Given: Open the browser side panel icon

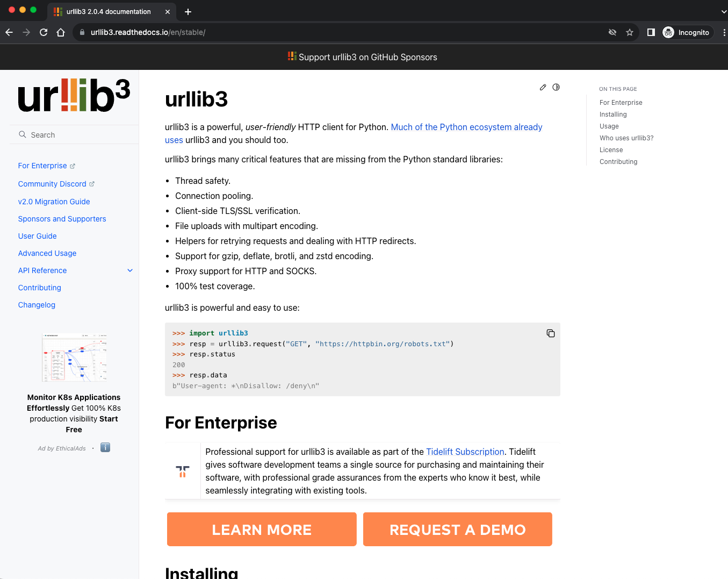Looking at the screenshot, I should 651,32.
